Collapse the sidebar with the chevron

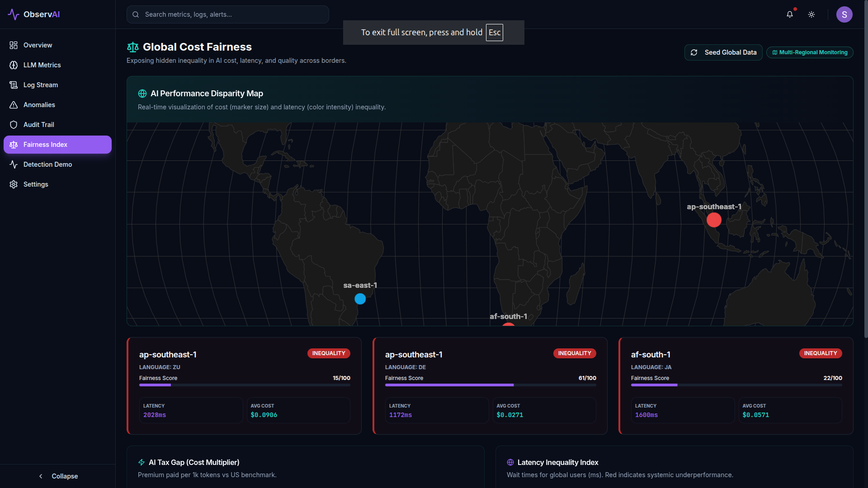point(41,476)
